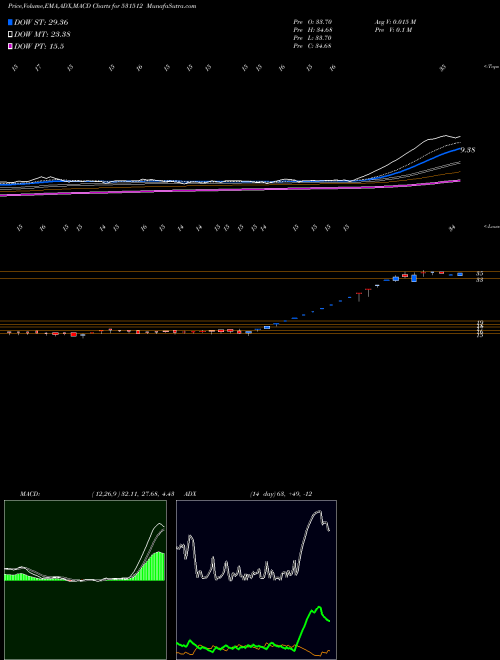Open the dark blue ADX chart panel

tap(256, 580)
